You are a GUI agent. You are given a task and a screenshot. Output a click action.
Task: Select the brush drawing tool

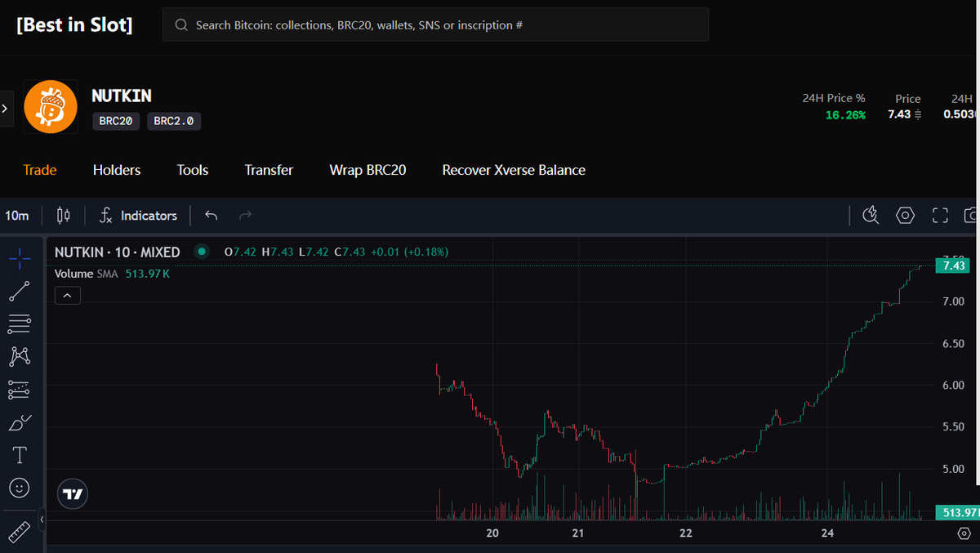[x=20, y=422]
